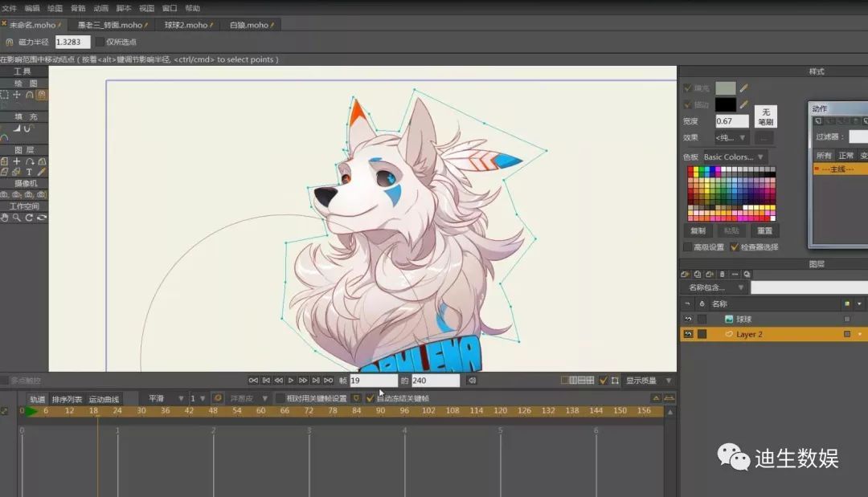868x497 pixels.
Task: Select the Rotate Workspace tool
Action: 30,218
